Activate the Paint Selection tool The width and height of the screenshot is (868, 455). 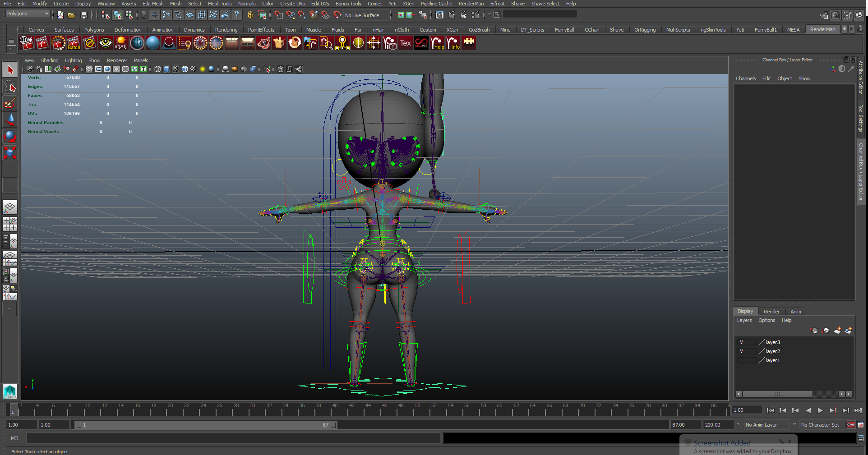pyautogui.click(x=10, y=103)
